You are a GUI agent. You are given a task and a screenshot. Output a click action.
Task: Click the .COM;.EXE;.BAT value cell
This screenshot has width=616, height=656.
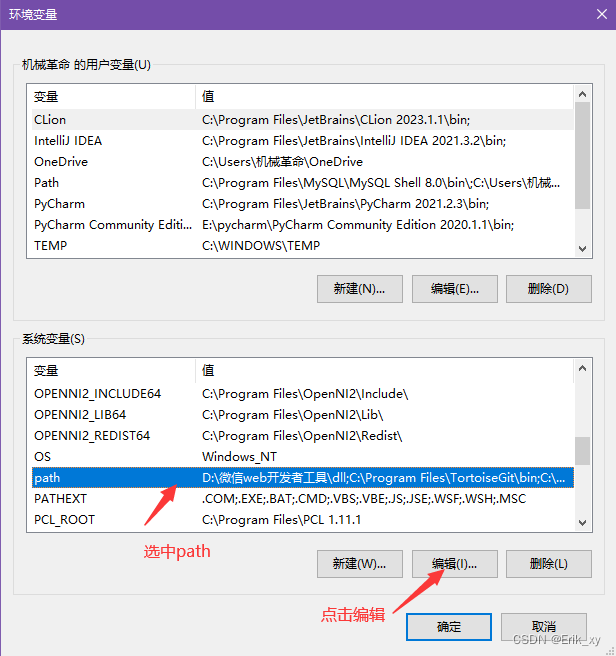click(364, 499)
